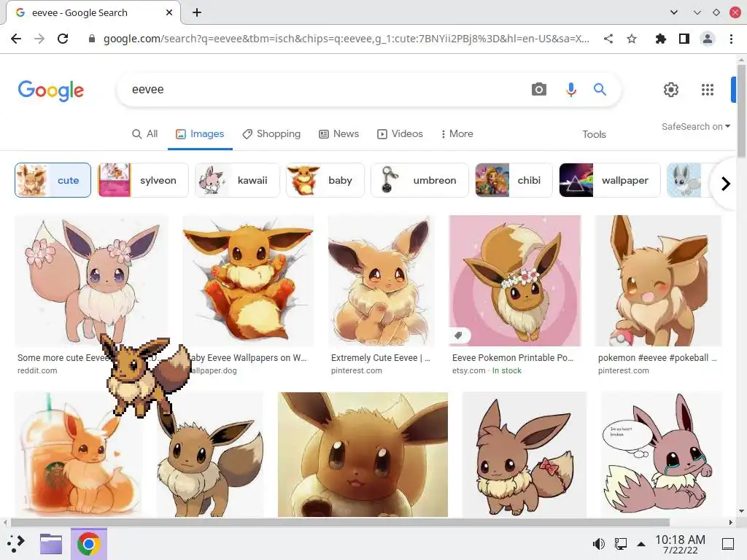Open the volume control in tray
Screen dimensions: 747x560
(598, 543)
